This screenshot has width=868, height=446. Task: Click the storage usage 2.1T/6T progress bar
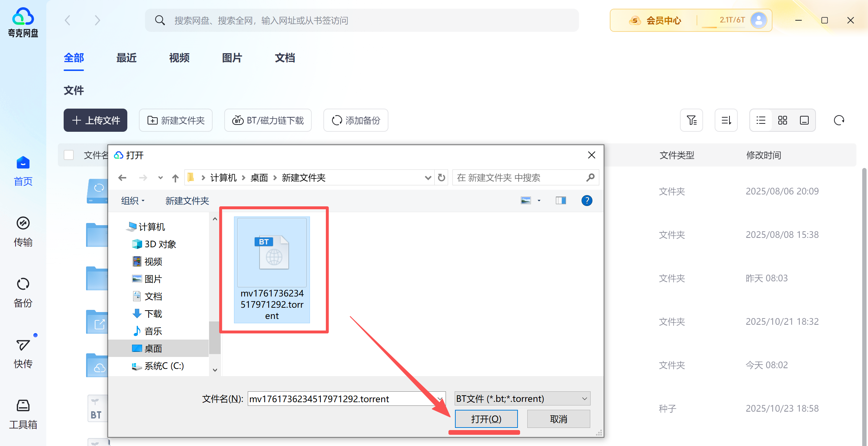point(723,27)
